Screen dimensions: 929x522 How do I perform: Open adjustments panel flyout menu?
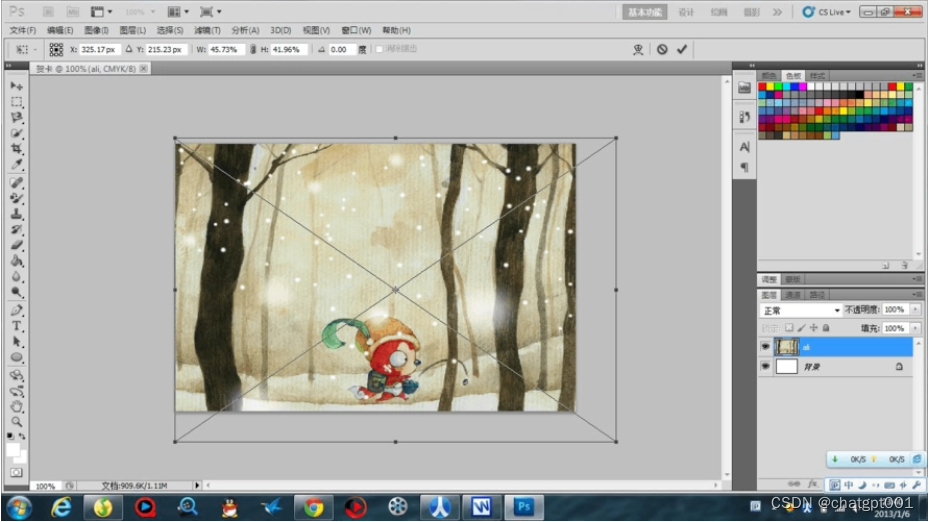[917, 279]
